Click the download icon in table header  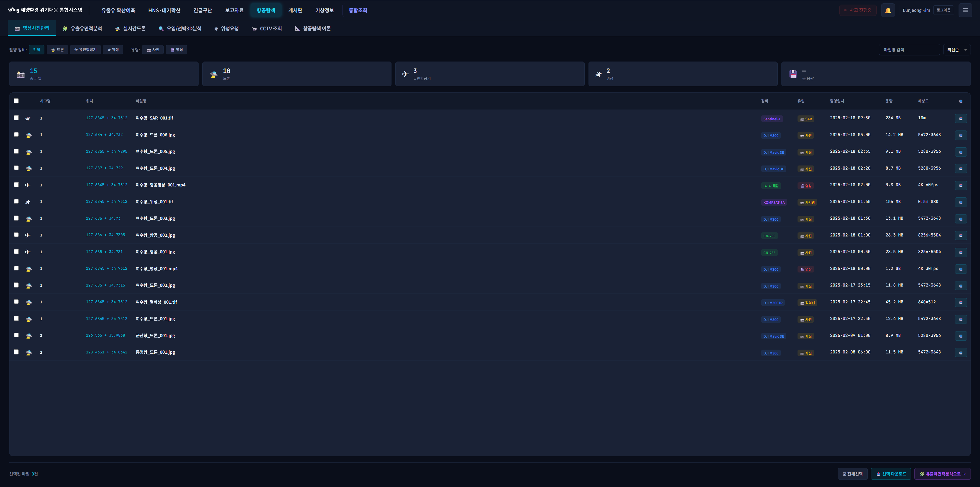tap(961, 101)
